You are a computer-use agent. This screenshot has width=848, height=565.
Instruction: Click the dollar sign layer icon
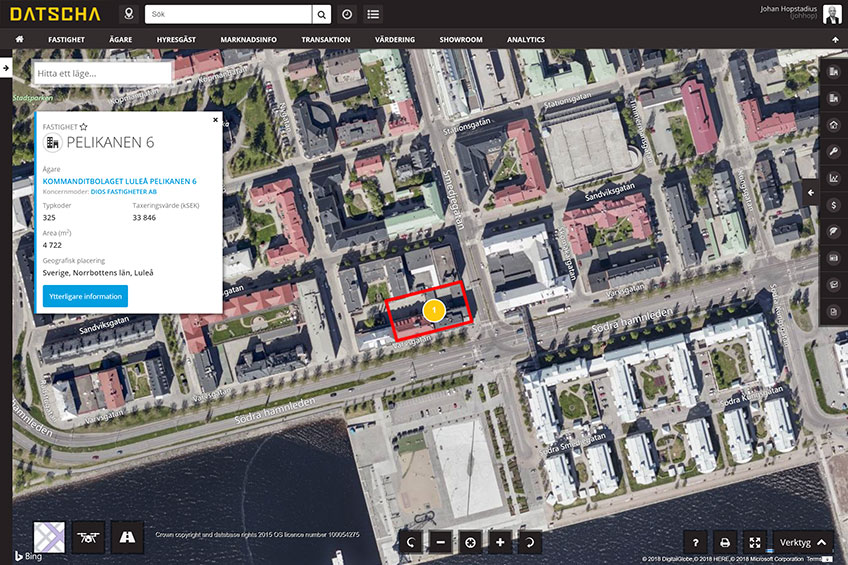click(834, 204)
